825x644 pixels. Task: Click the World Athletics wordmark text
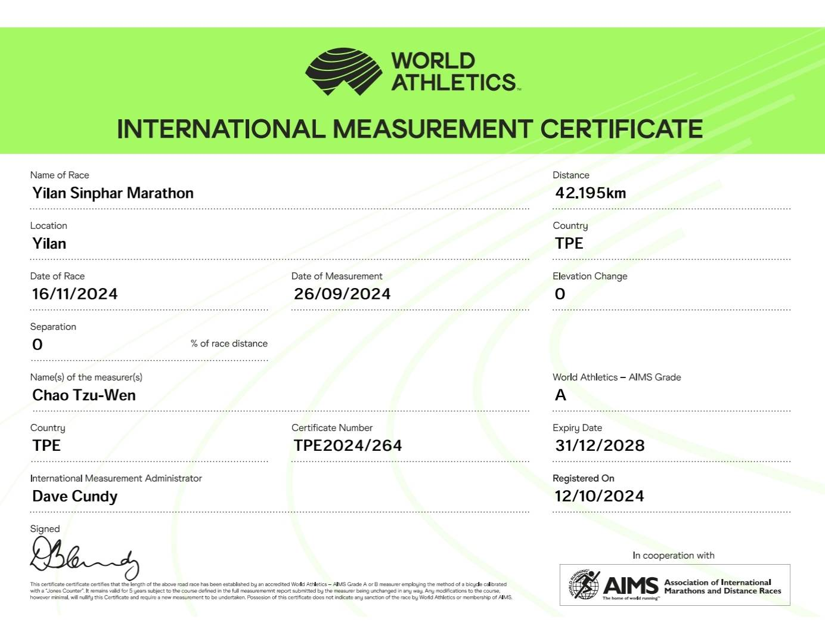click(x=453, y=72)
